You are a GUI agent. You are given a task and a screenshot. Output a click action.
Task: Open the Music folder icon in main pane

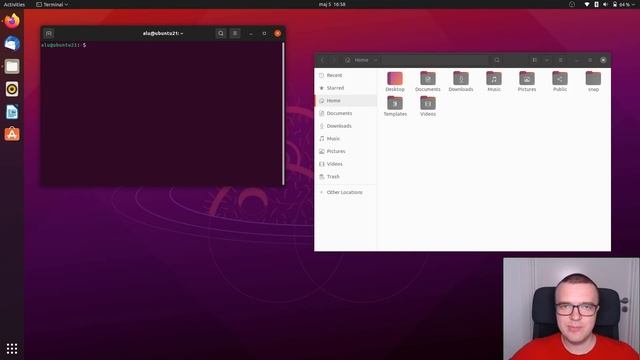tap(494, 81)
